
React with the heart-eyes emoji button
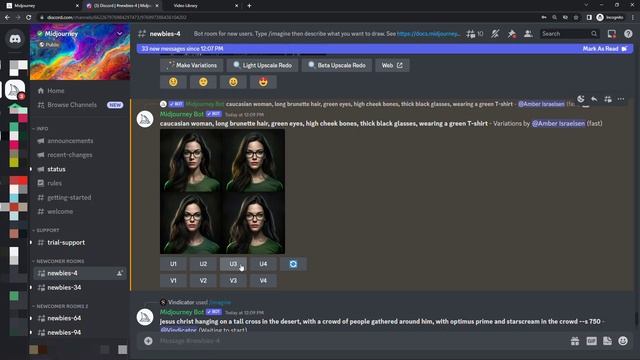(263, 82)
